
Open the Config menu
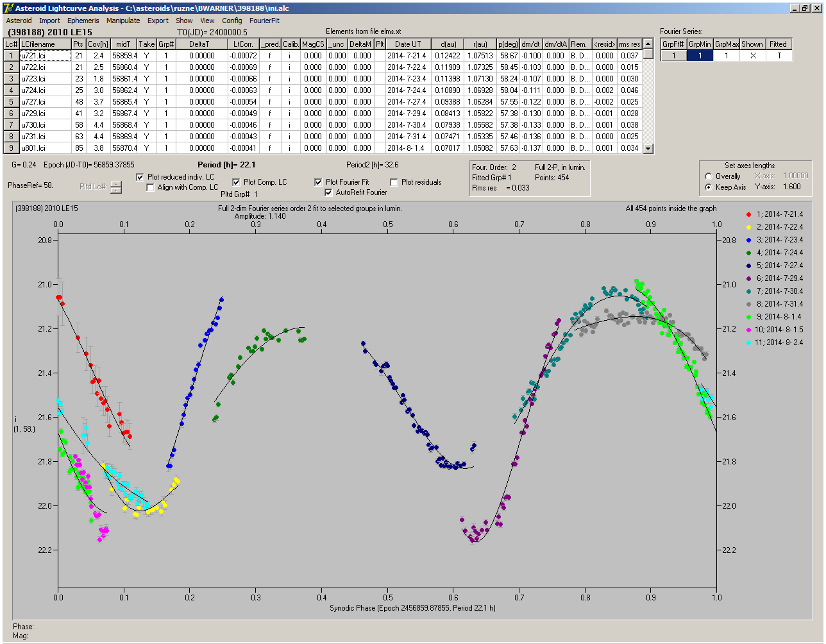(x=232, y=21)
